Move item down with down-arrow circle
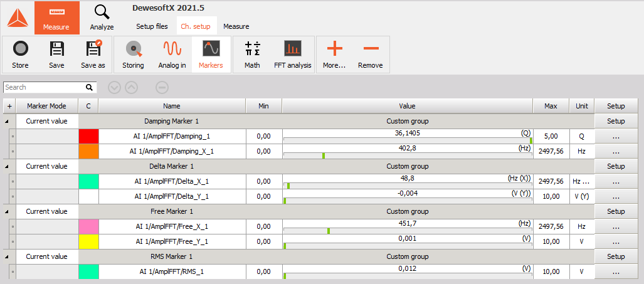 (115, 87)
